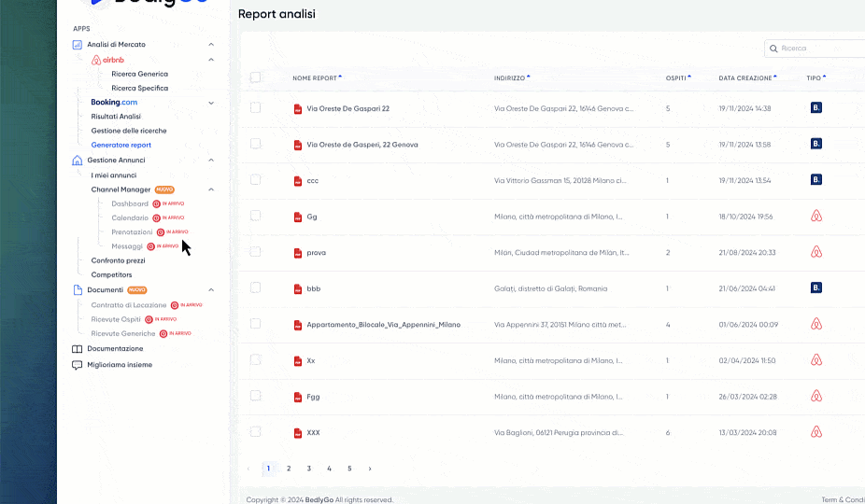This screenshot has height=504, width=865.
Task: Click the Booking type icon for bbb report
Action: pos(815,287)
